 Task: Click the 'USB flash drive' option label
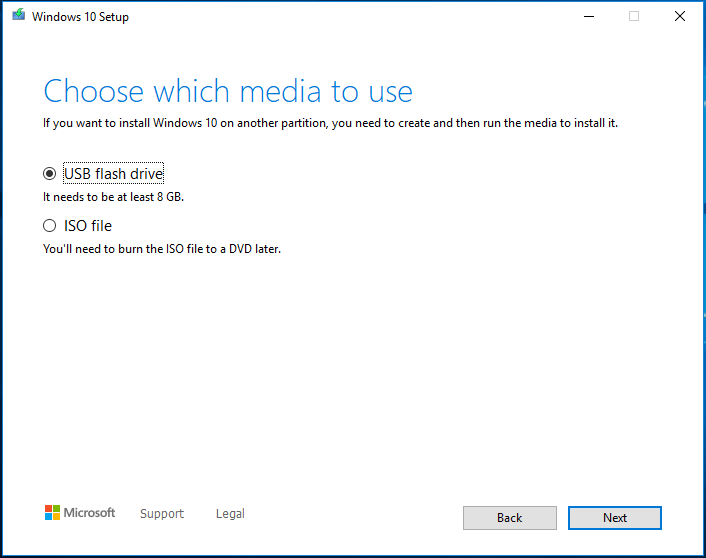(113, 173)
